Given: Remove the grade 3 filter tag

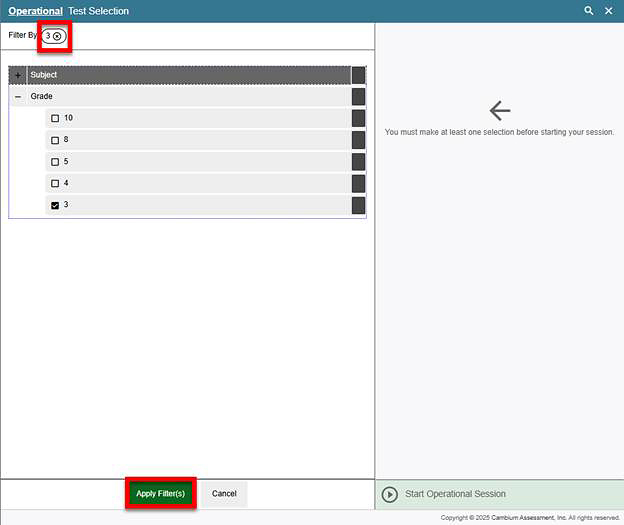Looking at the screenshot, I should [x=57, y=36].
